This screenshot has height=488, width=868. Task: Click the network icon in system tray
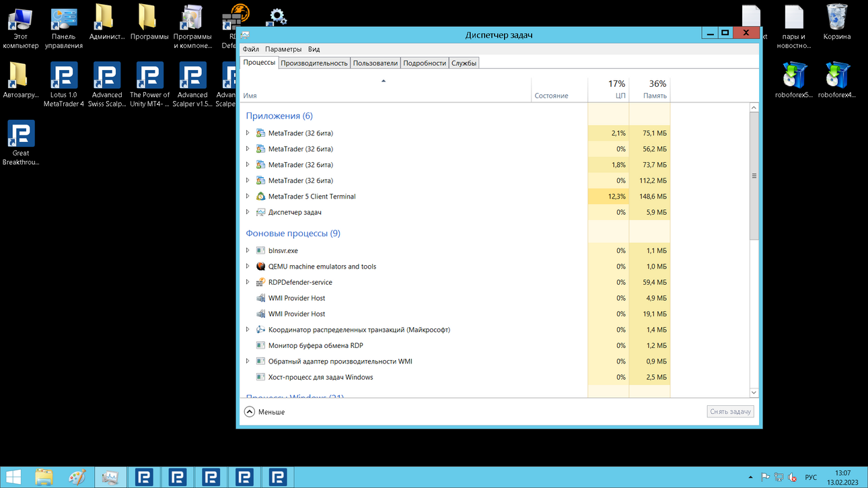[779, 477]
